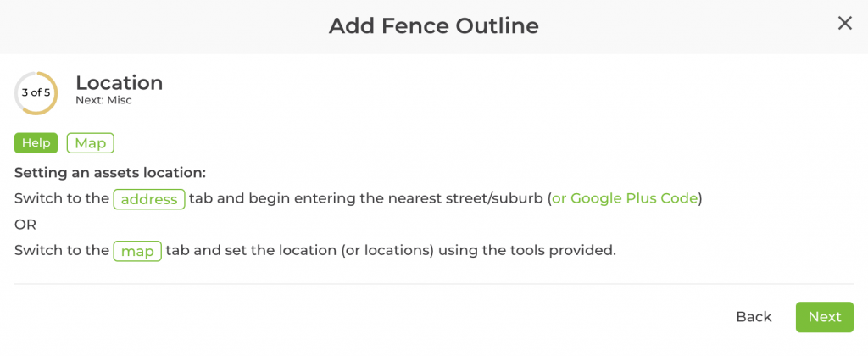Click the divider line above Back

tap(433, 284)
